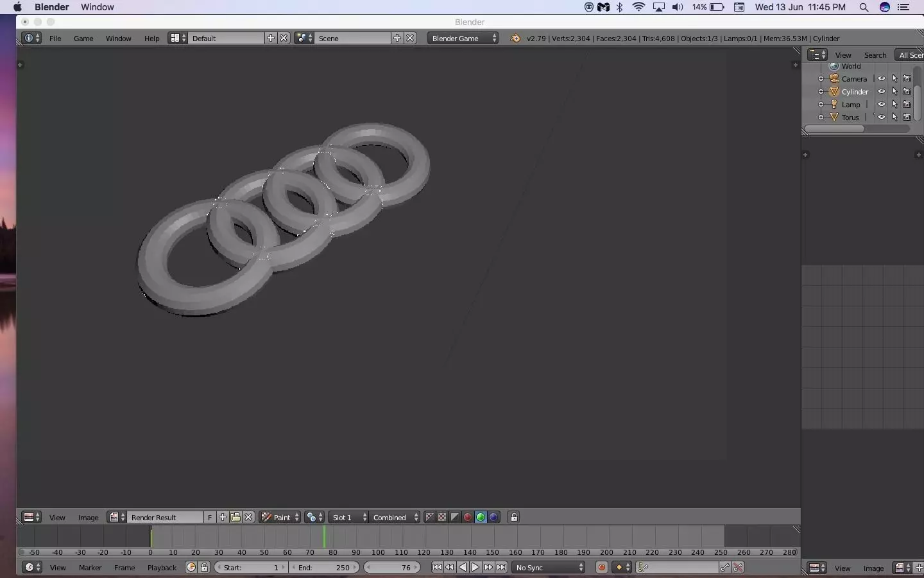Viewport: 924px width, 578px height.
Task: Click the World globe icon in outliner
Action: pyautogui.click(x=834, y=66)
